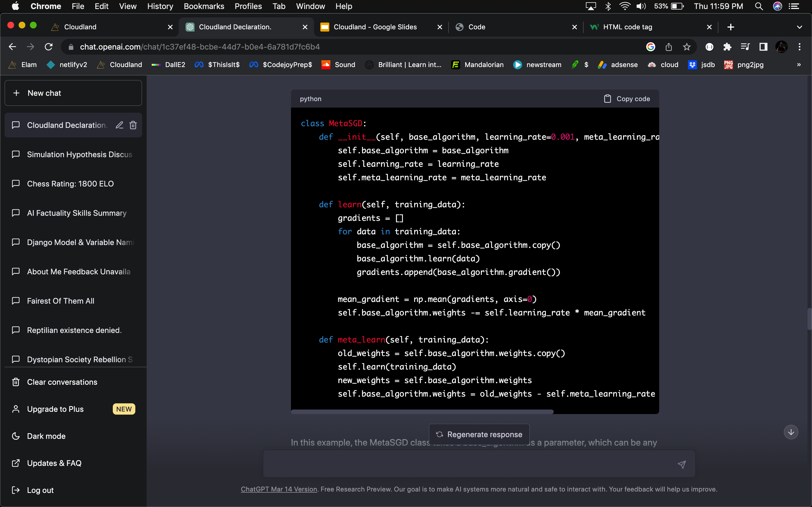Reload the current page
The width and height of the screenshot is (812, 507).
pos(49,47)
